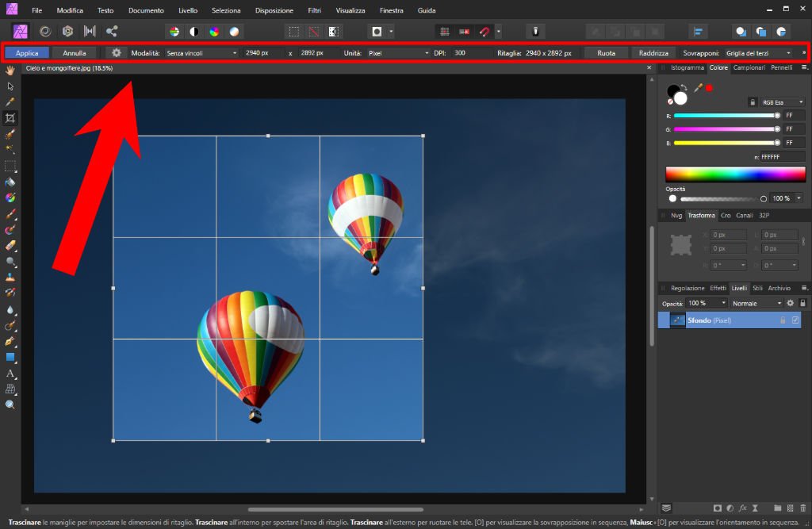Image resolution: width=812 pixels, height=529 pixels.
Task: Open the RGB Esa color model dropdown
Action: coord(782,102)
